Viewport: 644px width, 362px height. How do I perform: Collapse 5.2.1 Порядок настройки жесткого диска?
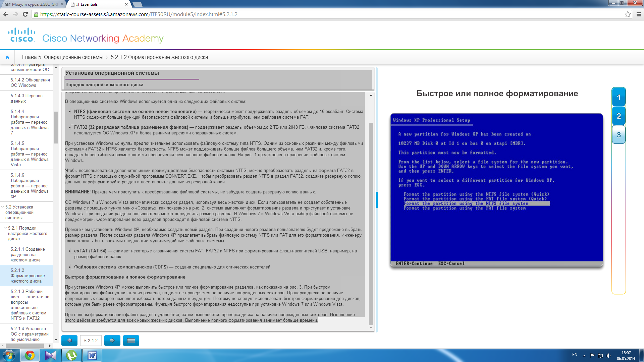click(5, 228)
